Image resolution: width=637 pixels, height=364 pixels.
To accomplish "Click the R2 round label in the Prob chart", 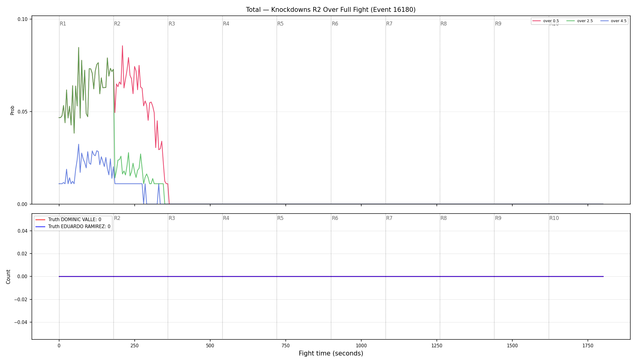I will tap(117, 24).
